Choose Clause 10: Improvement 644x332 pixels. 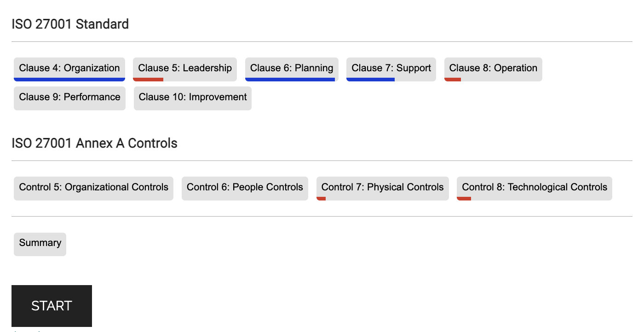193,98
